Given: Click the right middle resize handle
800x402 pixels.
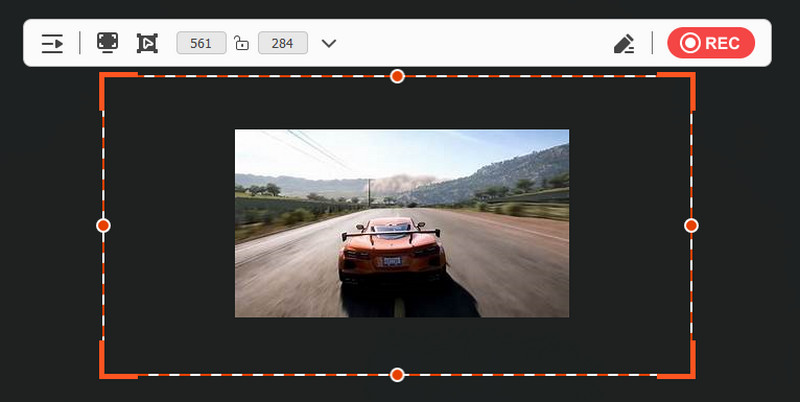Looking at the screenshot, I should coord(691,225).
